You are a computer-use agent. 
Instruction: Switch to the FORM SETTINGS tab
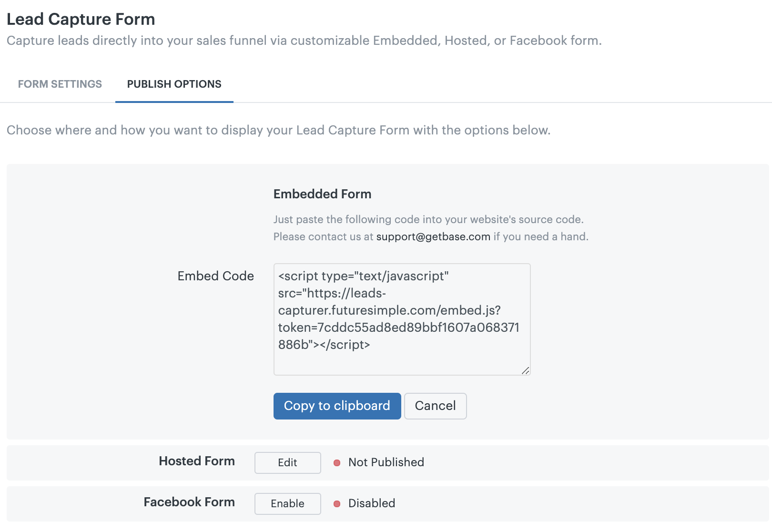click(x=60, y=84)
